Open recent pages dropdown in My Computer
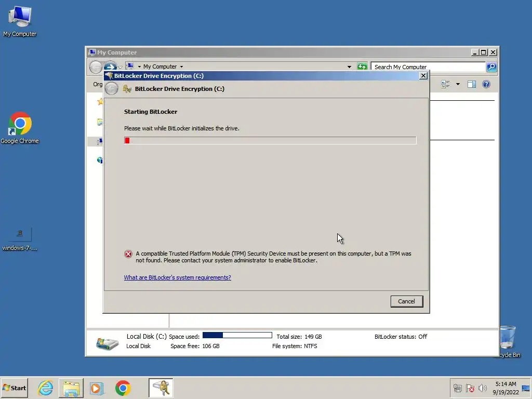Screen dimensions: 532x399 tap(120, 67)
